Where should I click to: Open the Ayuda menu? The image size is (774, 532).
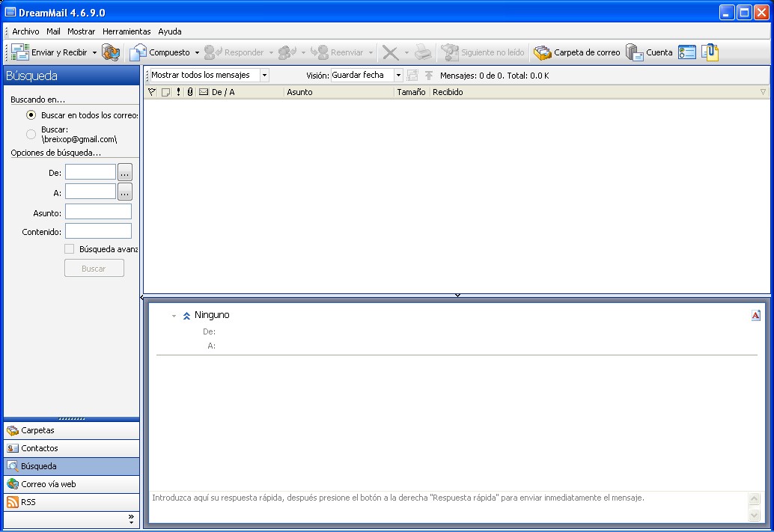pos(170,31)
